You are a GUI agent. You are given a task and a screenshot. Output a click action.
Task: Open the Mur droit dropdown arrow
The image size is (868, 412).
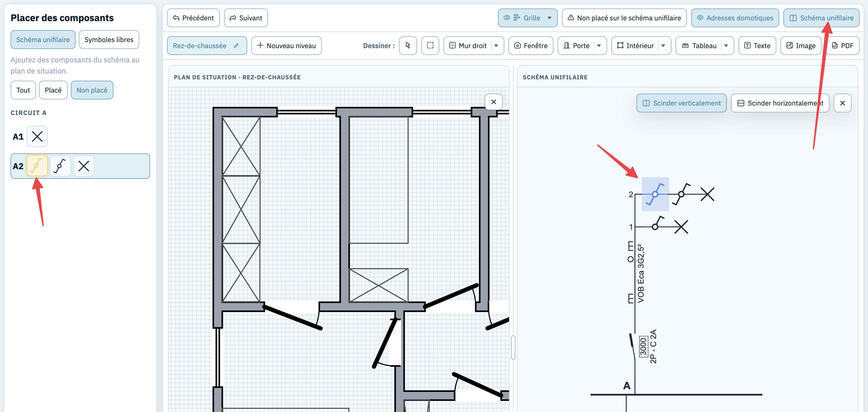click(x=496, y=45)
